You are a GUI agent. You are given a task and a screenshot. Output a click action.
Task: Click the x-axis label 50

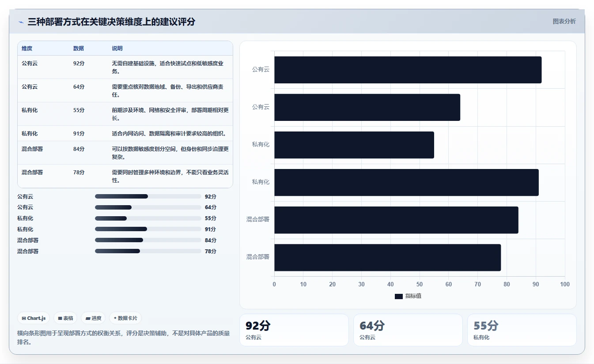tap(420, 285)
